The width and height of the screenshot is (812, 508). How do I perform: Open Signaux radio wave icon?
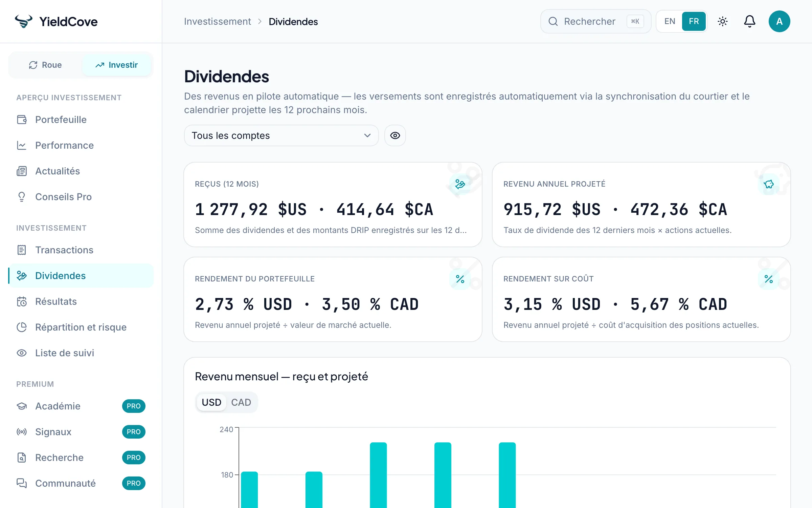[x=22, y=432]
